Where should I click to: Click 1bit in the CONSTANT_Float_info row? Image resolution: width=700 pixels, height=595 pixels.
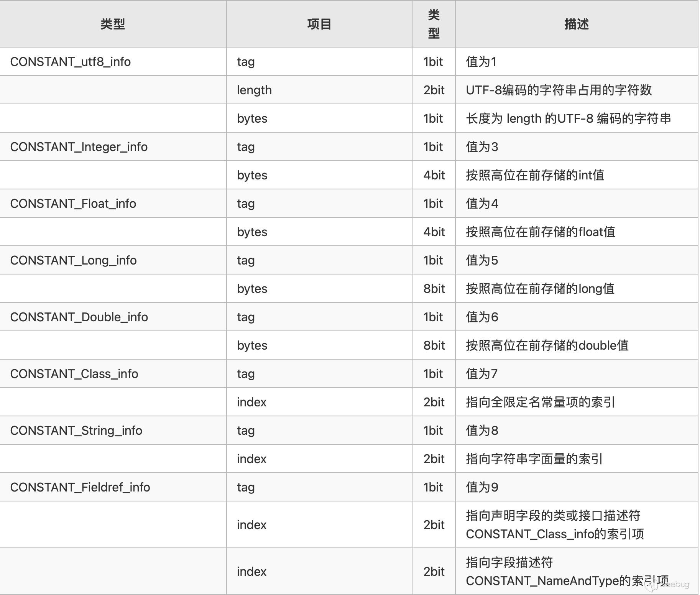433,204
